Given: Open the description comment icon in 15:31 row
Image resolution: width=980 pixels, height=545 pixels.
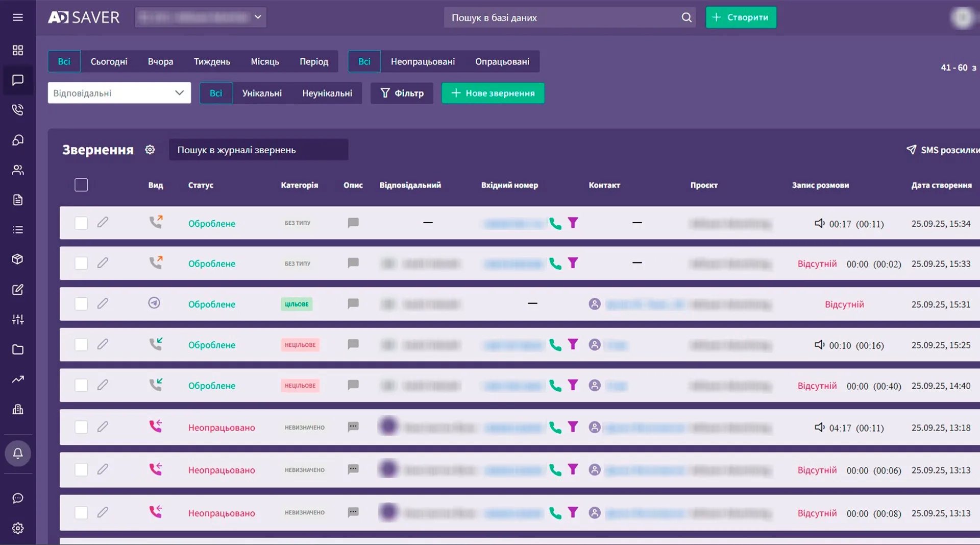Looking at the screenshot, I should [353, 303].
